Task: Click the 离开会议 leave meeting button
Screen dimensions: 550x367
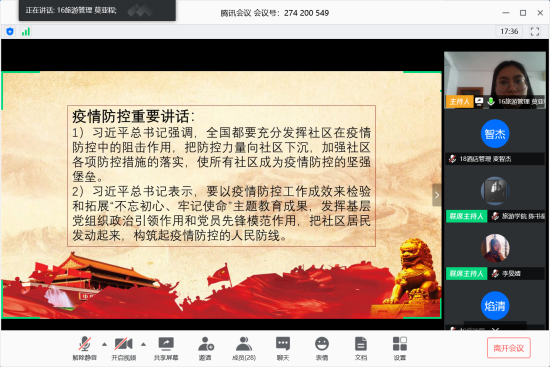Action: coord(509,348)
